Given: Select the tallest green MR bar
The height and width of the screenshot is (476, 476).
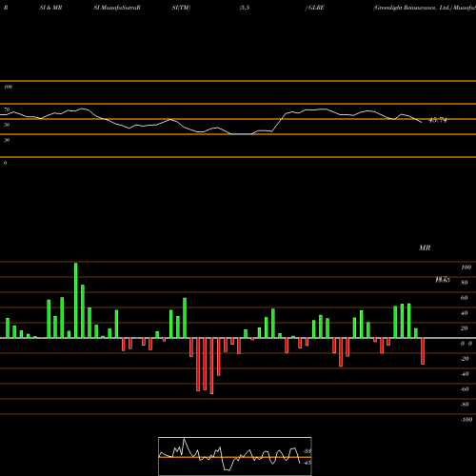Looking at the screenshot, I should (x=76, y=300).
